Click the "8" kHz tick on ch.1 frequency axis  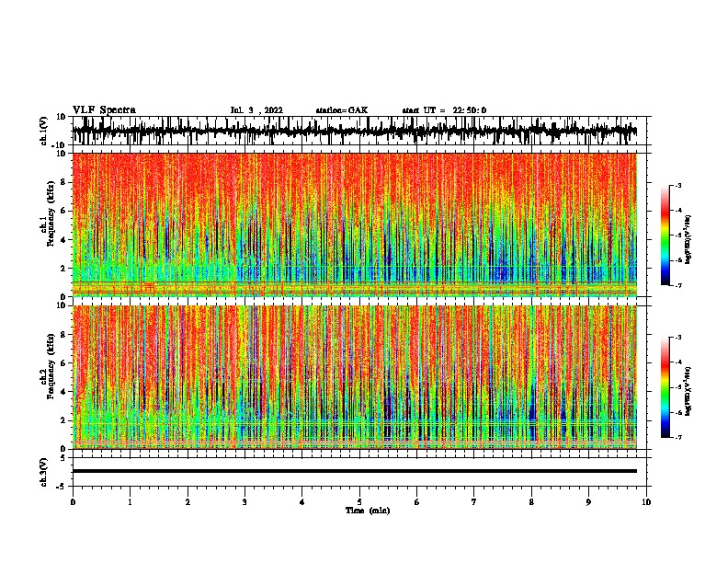[63, 182]
